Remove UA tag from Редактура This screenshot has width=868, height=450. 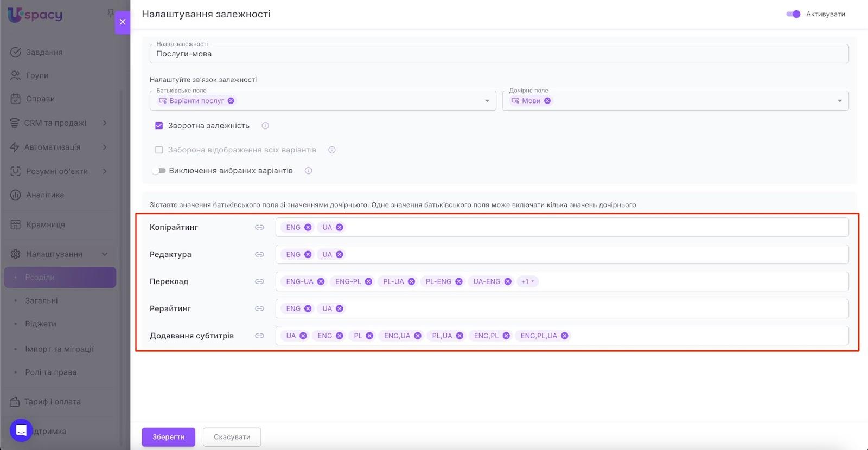[x=340, y=254]
